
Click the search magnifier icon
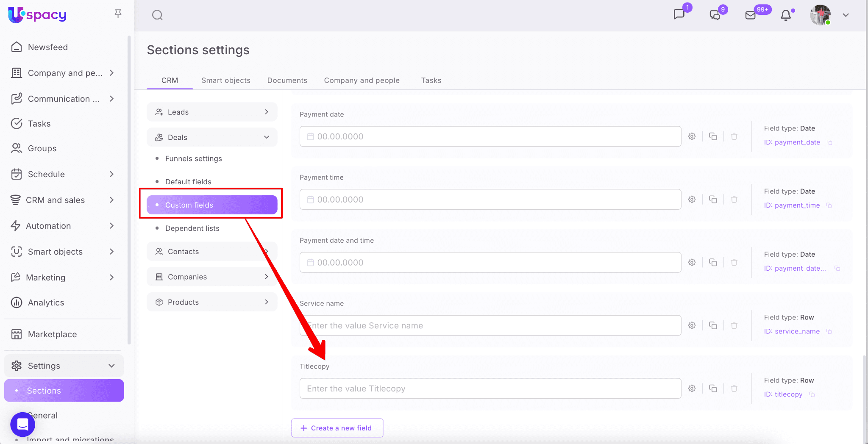click(157, 15)
